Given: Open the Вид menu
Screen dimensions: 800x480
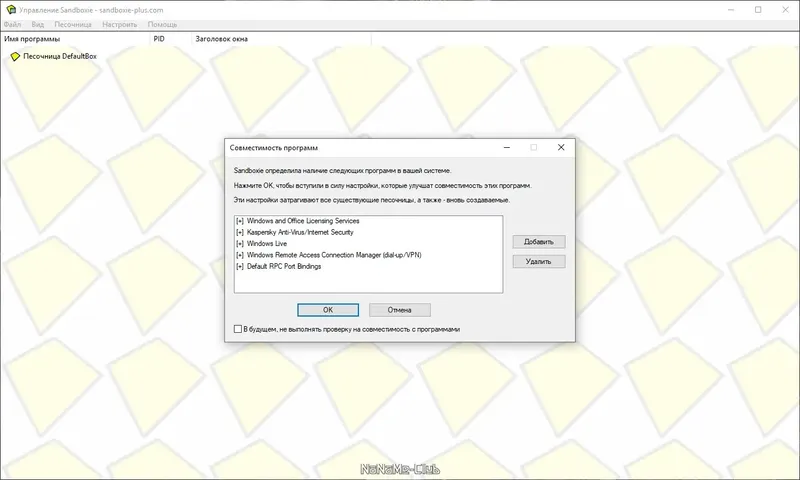Looking at the screenshot, I should [x=37, y=24].
